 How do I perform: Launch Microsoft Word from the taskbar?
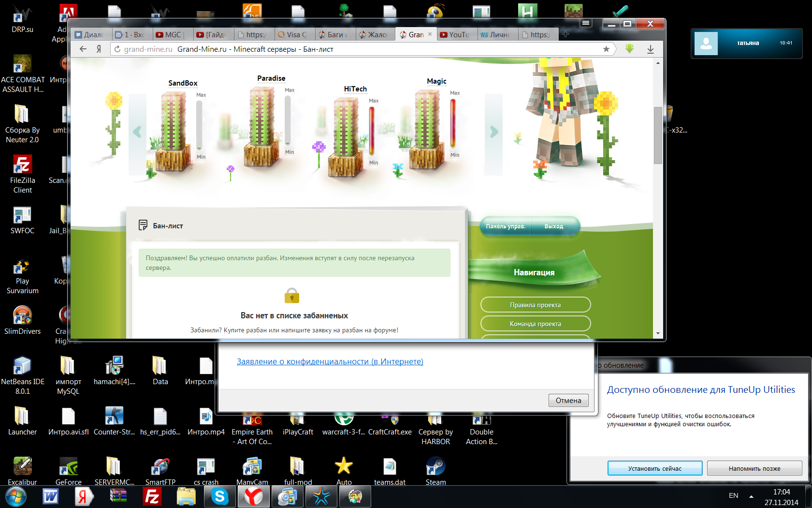pos(51,496)
